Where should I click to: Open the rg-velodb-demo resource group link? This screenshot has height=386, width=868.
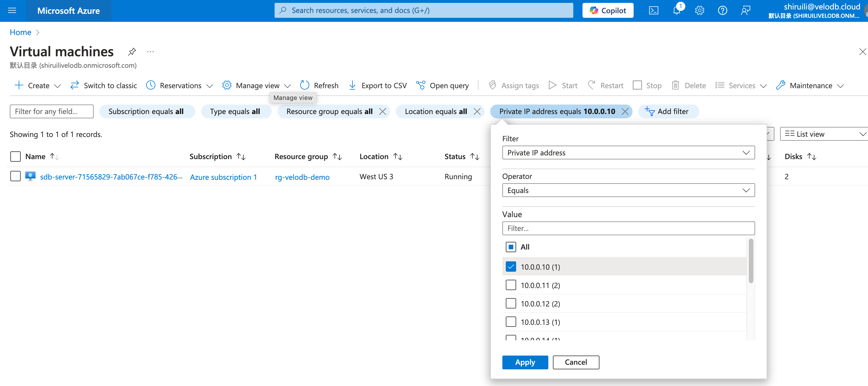pos(302,177)
